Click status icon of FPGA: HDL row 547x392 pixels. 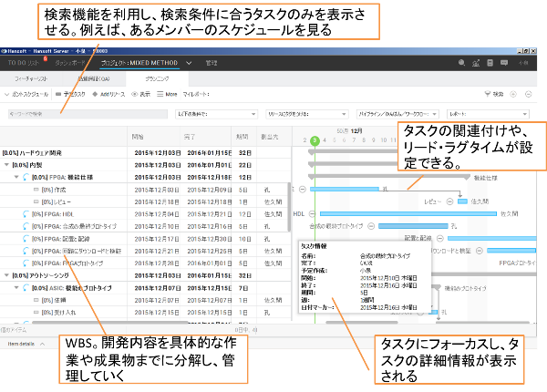coord(26,214)
